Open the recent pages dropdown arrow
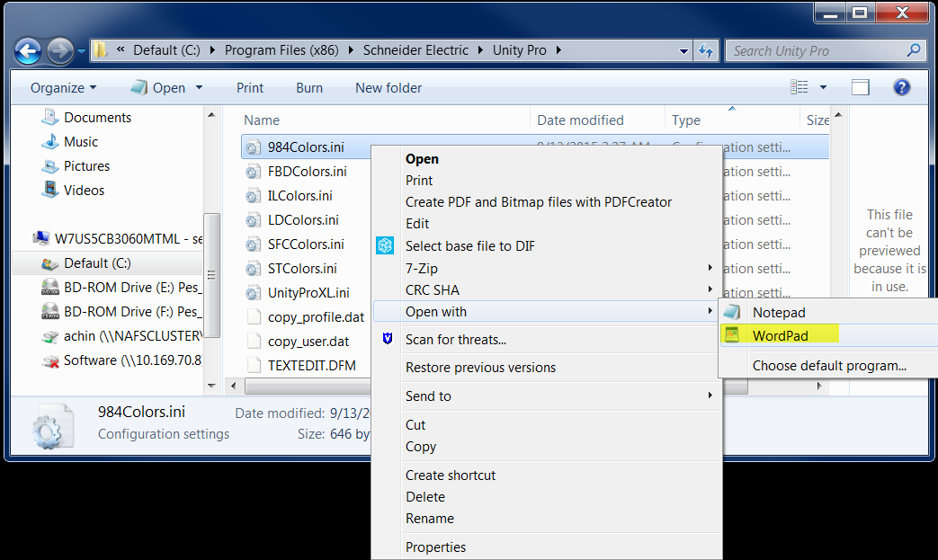The image size is (938, 560). coord(81,52)
